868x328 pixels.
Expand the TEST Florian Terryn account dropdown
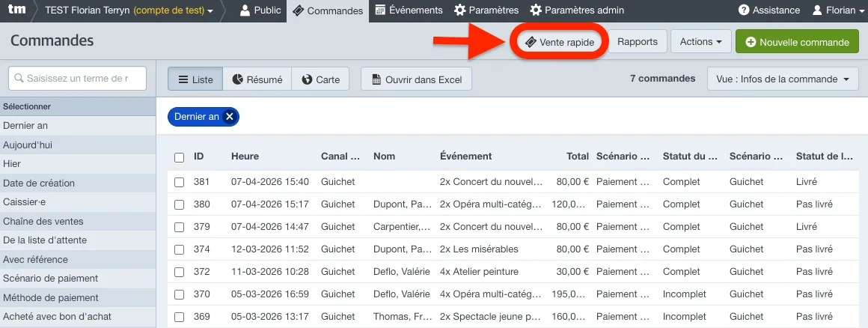point(129,10)
